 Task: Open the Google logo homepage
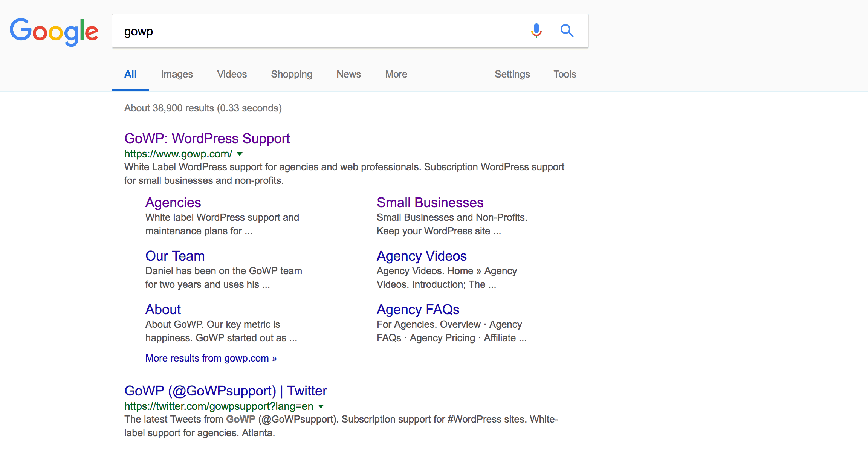[x=54, y=32]
